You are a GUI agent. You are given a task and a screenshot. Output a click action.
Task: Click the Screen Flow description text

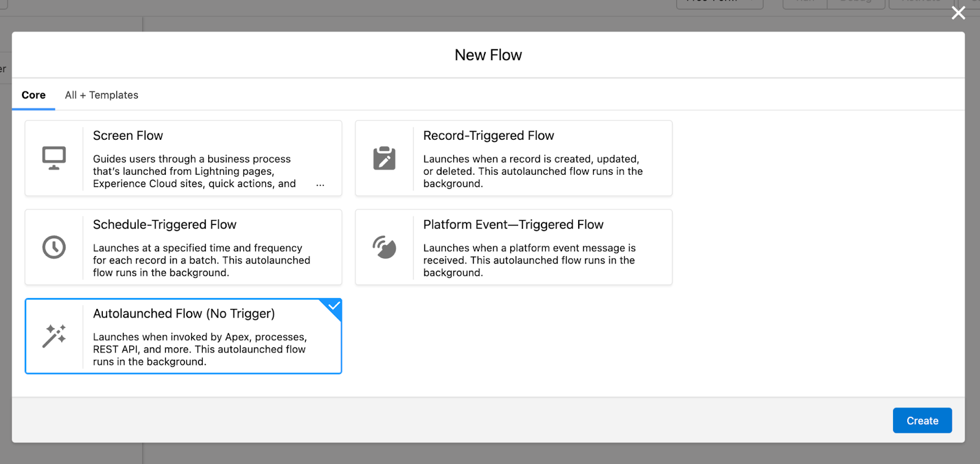195,171
